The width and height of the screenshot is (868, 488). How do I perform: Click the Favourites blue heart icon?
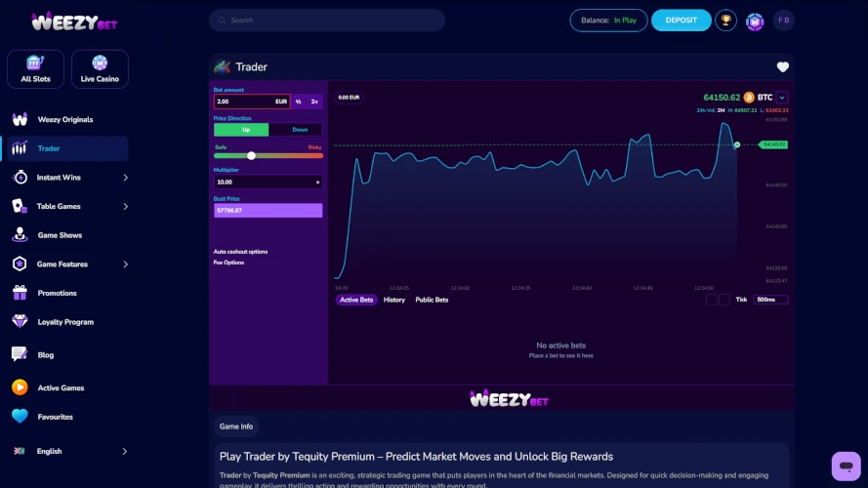click(x=20, y=416)
